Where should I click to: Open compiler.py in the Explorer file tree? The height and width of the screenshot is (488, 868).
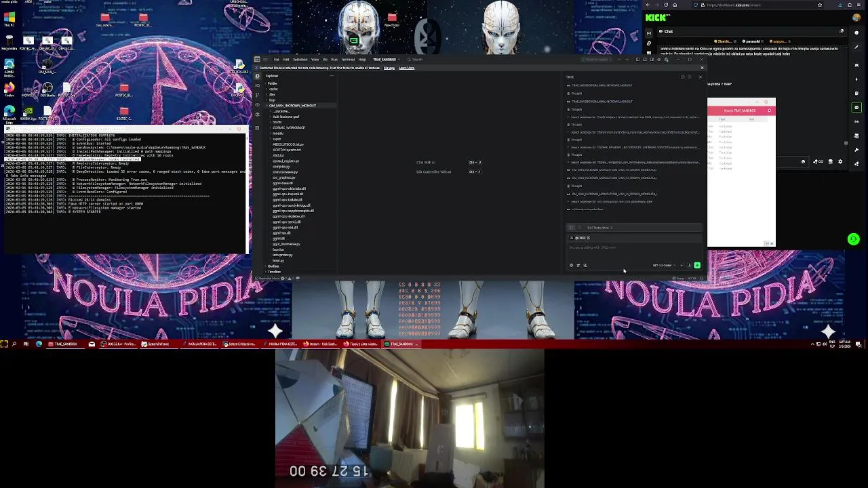[x=281, y=167]
